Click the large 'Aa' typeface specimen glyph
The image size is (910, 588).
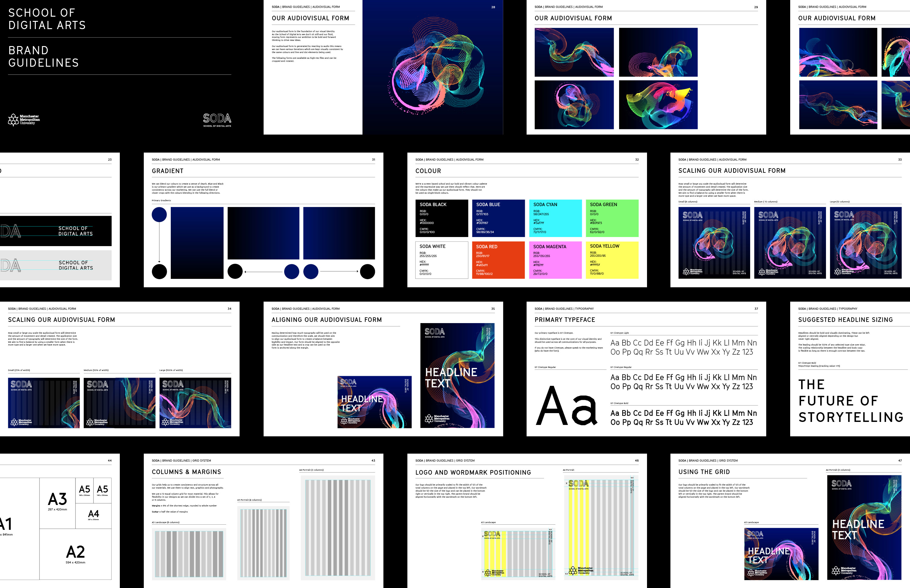(567, 406)
